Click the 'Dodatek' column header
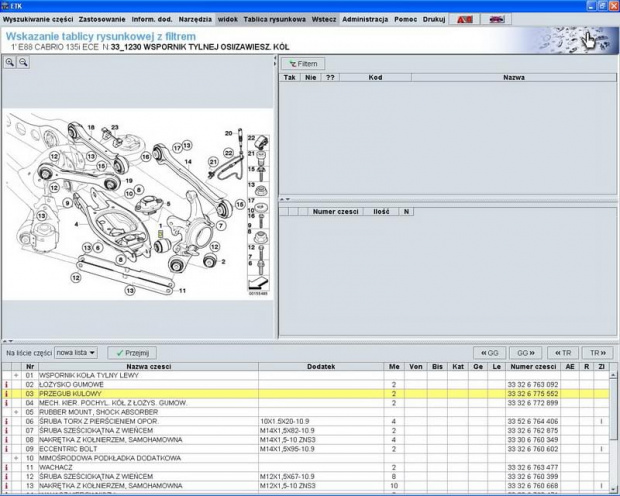This screenshot has height=496, width=620. tap(321, 367)
